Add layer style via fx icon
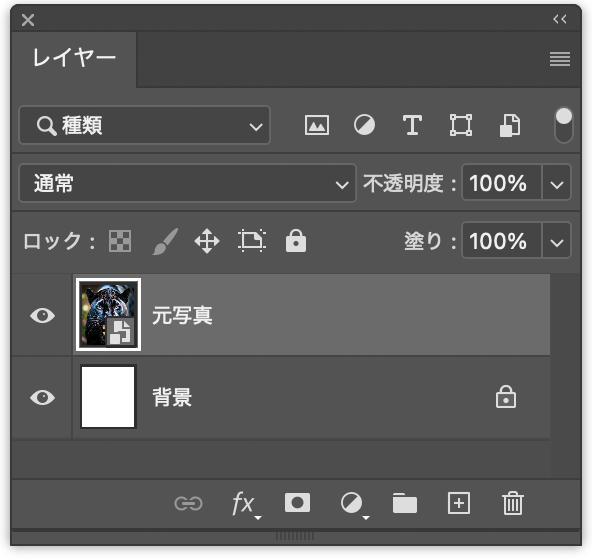592x560 pixels. (245, 504)
